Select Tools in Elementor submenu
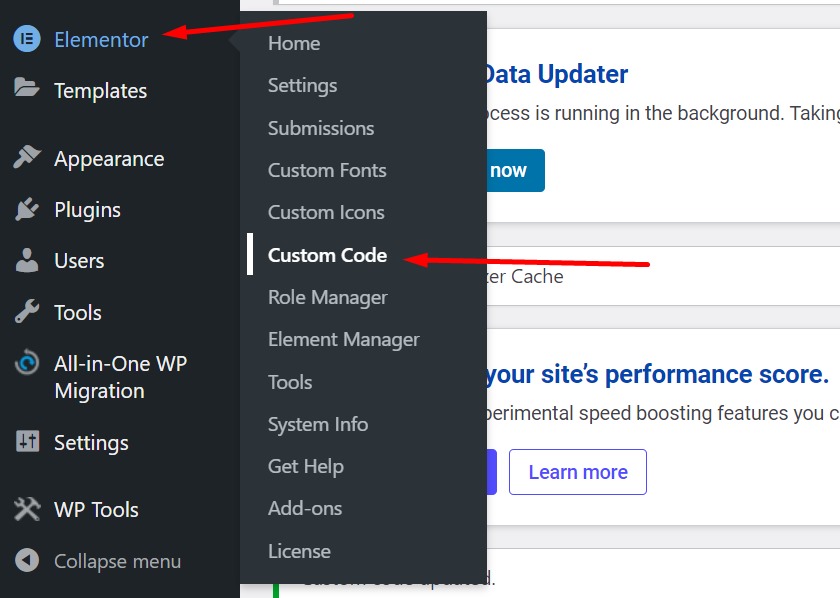The image size is (840, 598). tap(290, 382)
